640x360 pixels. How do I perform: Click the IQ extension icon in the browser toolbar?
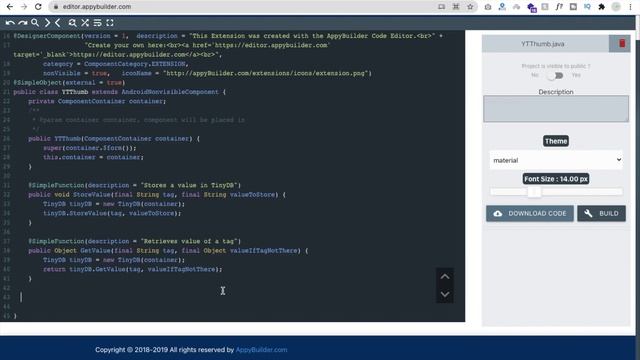(x=587, y=7)
